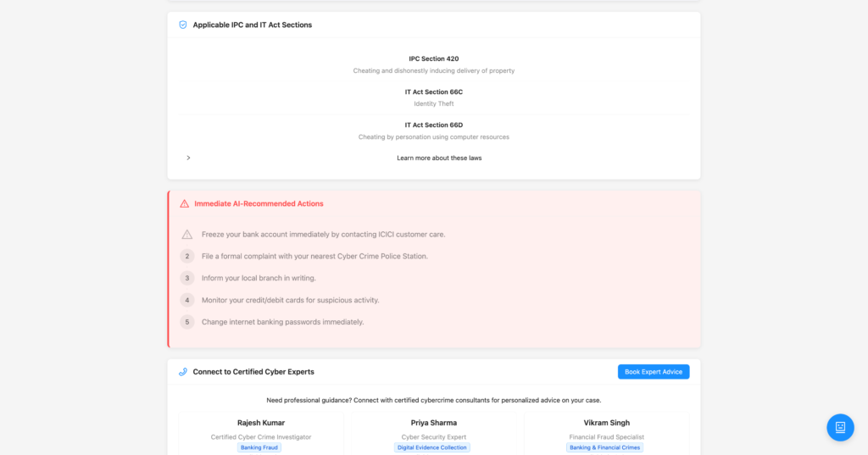Image resolution: width=868 pixels, height=455 pixels.
Task: Open Learn more about these laws
Action: 439,158
